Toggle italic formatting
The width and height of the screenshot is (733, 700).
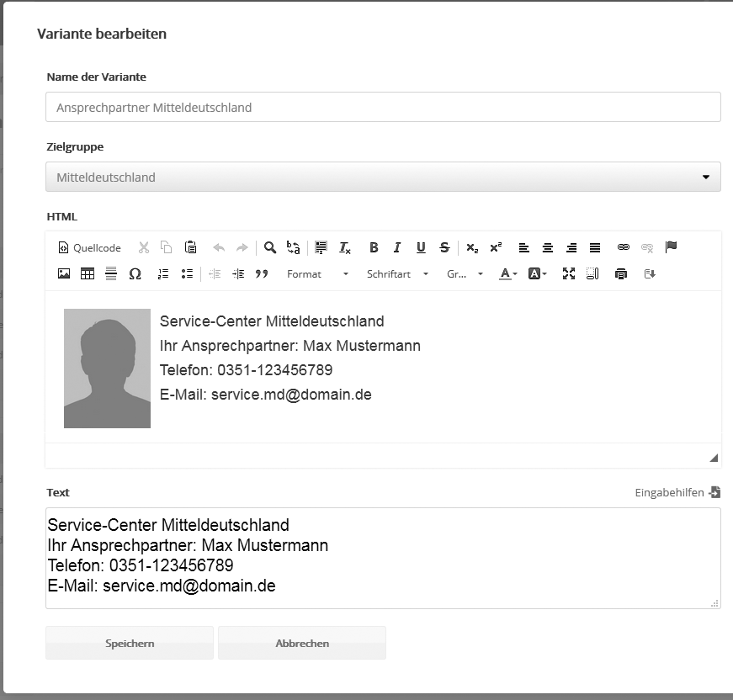[x=396, y=247]
